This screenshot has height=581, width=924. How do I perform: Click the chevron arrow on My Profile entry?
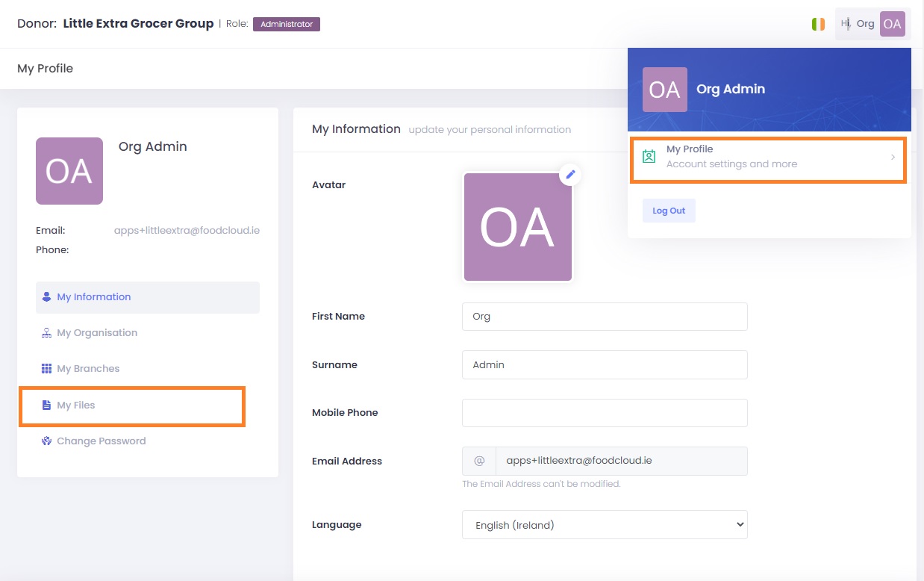point(893,157)
